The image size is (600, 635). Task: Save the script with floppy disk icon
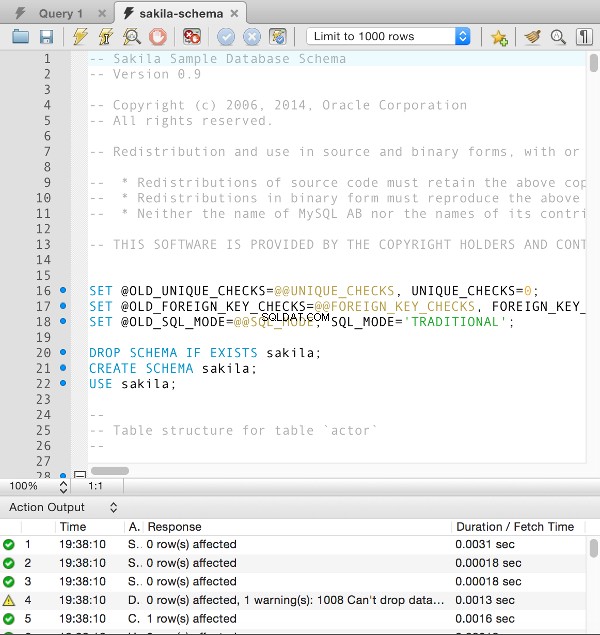(47, 37)
